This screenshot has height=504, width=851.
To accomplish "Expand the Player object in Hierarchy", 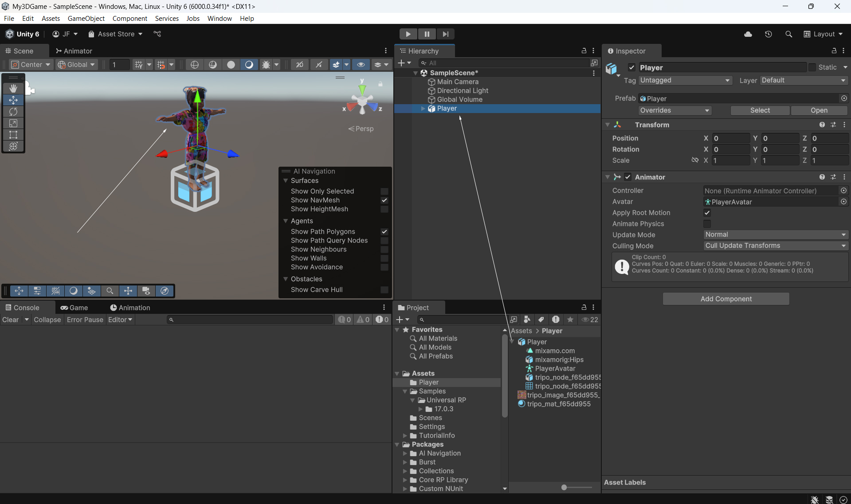I will [423, 109].
